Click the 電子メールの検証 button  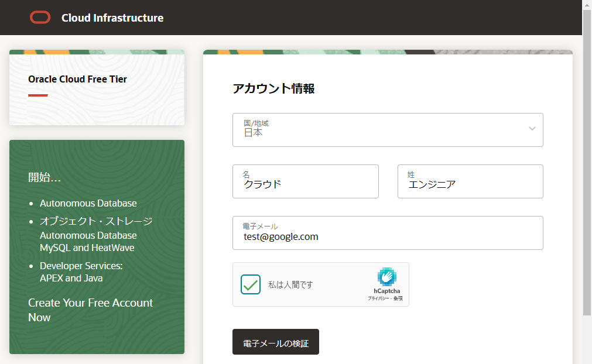coord(276,342)
